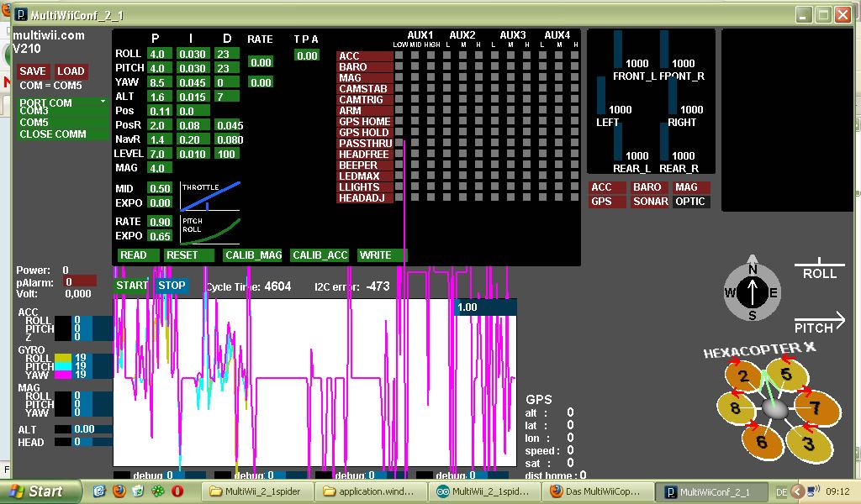
Task: Click the ALT I value field 0.015
Action: 193,97
